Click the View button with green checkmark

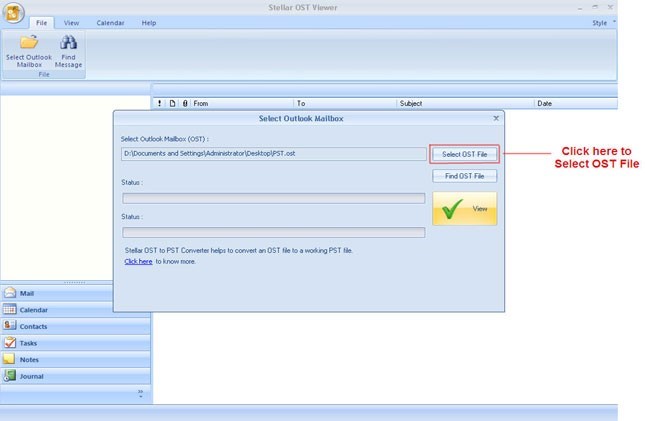[x=464, y=208]
